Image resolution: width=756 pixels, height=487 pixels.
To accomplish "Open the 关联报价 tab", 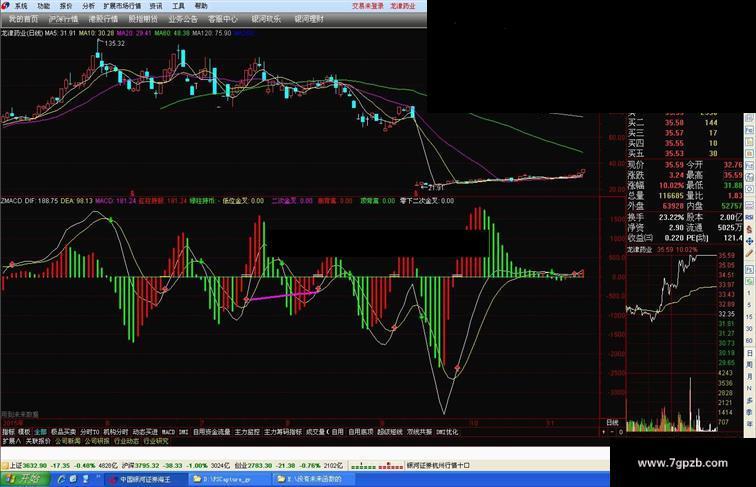I will [x=38, y=441].
